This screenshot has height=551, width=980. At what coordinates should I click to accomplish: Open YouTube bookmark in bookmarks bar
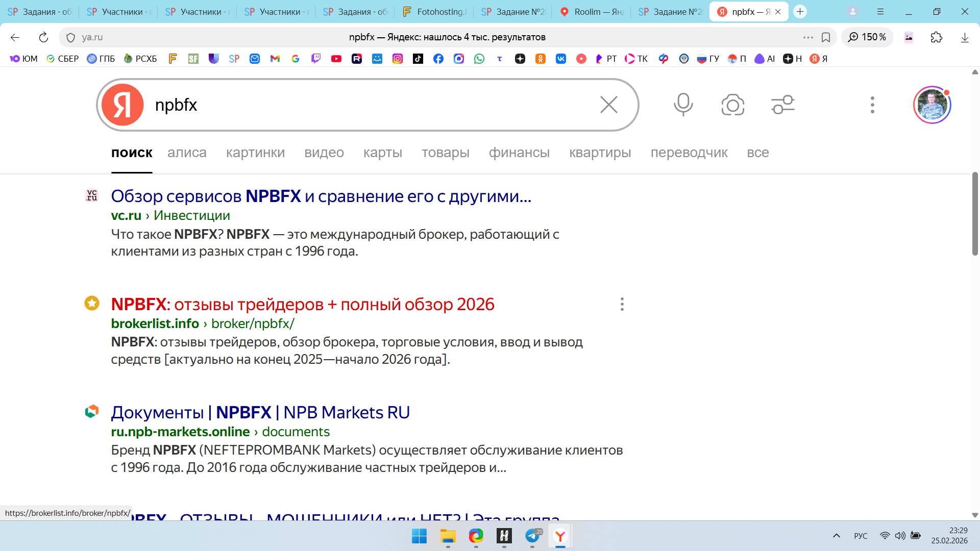[x=336, y=59]
